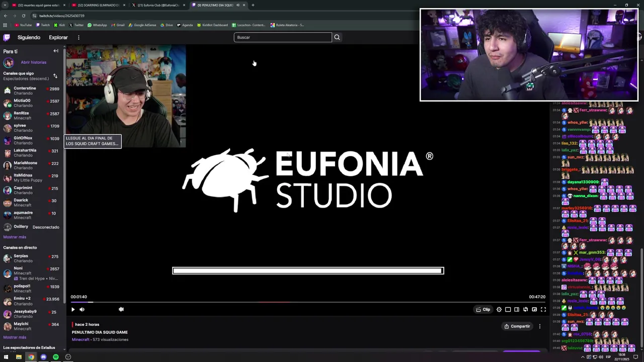The image size is (644, 362).
Task: Open Jessybaby9 live channel
Action: pos(31,314)
